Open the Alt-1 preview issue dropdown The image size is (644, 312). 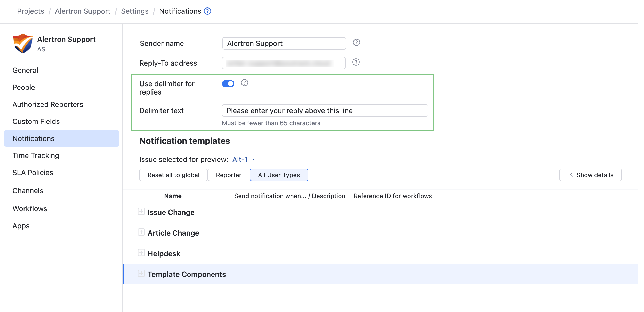click(244, 159)
